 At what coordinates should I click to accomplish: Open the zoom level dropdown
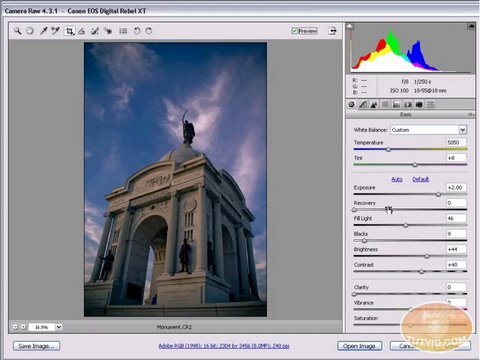point(59,327)
